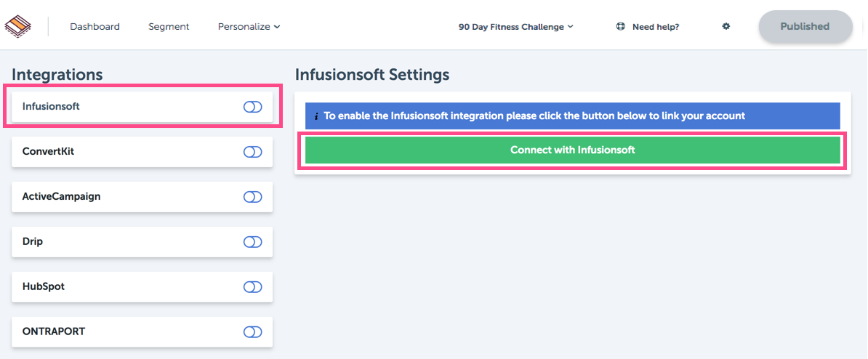Select the HubSpot integration card
Image resolution: width=868 pixels, height=359 pixels.
pyautogui.click(x=142, y=287)
